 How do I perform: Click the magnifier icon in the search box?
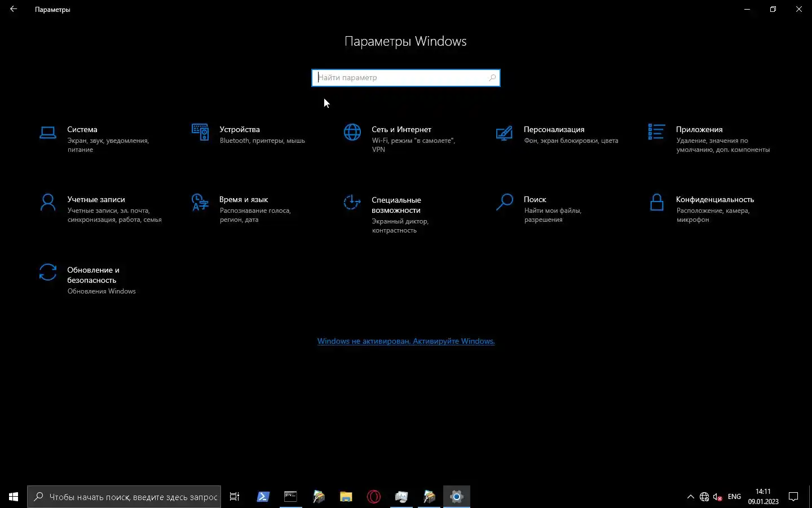[492, 78]
